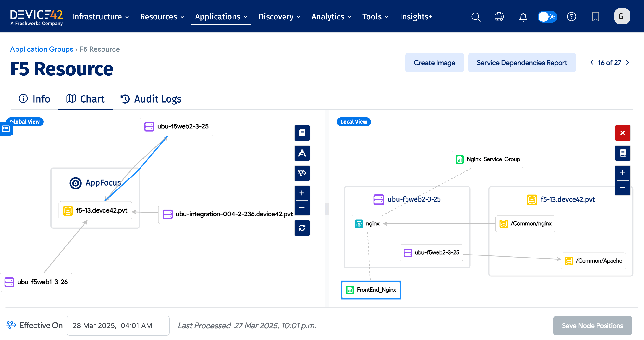Close the Local View panel

(x=623, y=133)
